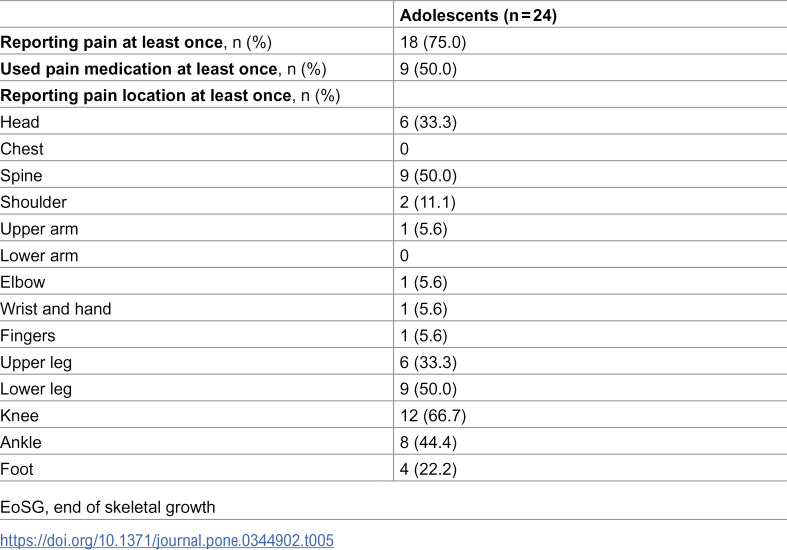Click the Head row label
The image size is (787, 550).
coord(20,122)
